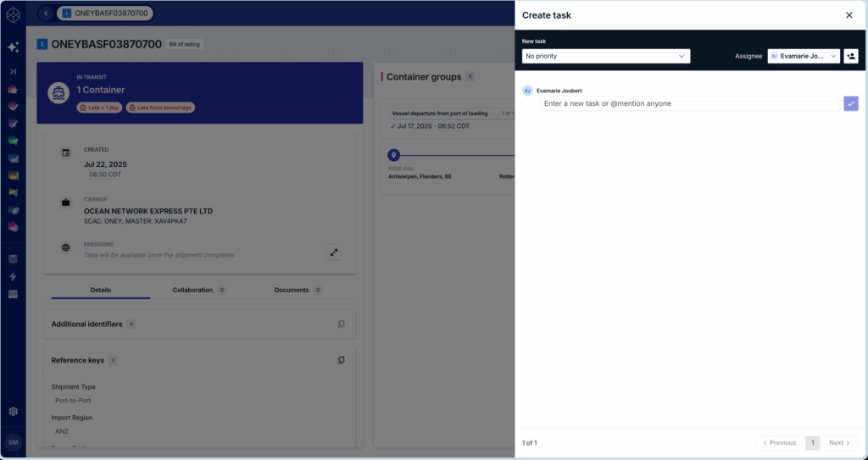Screen dimensions: 868x460
Task: Open the blue line-chart sidebar icon
Action: pos(14,158)
